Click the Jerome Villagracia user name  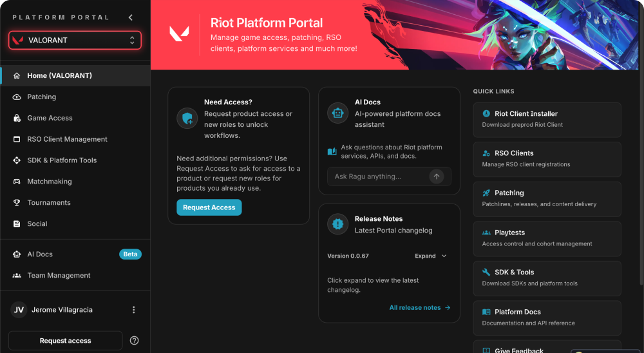coord(62,310)
